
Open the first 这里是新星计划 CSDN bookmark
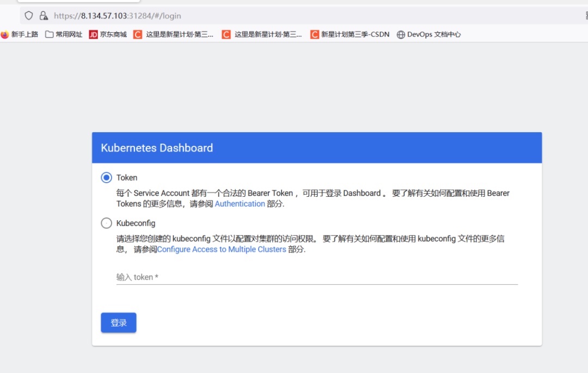(x=174, y=34)
